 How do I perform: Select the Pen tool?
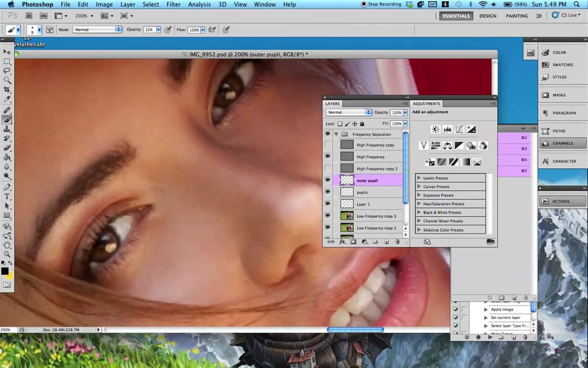tap(7, 187)
